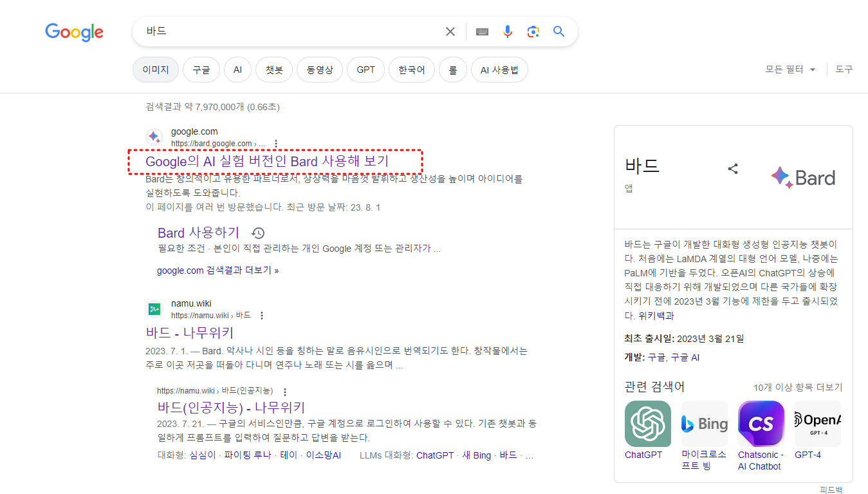This screenshot has width=868, height=494.
Task: Click the 바드 knowledge panel title
Action: point(643,166)
